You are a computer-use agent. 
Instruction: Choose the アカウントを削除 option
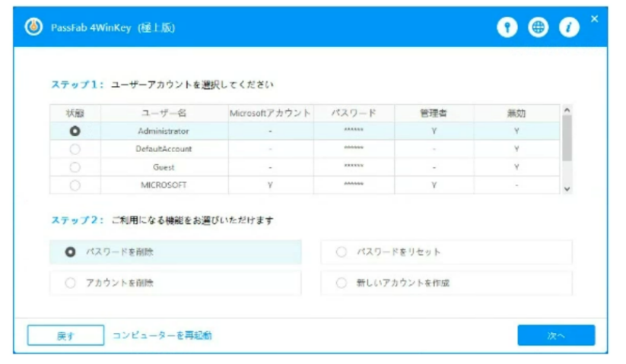click(176, 283)
